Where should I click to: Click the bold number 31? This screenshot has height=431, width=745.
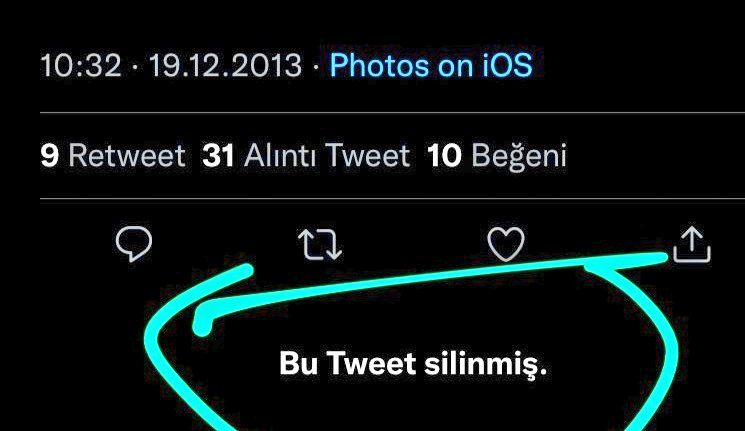[x=218, y=155]
